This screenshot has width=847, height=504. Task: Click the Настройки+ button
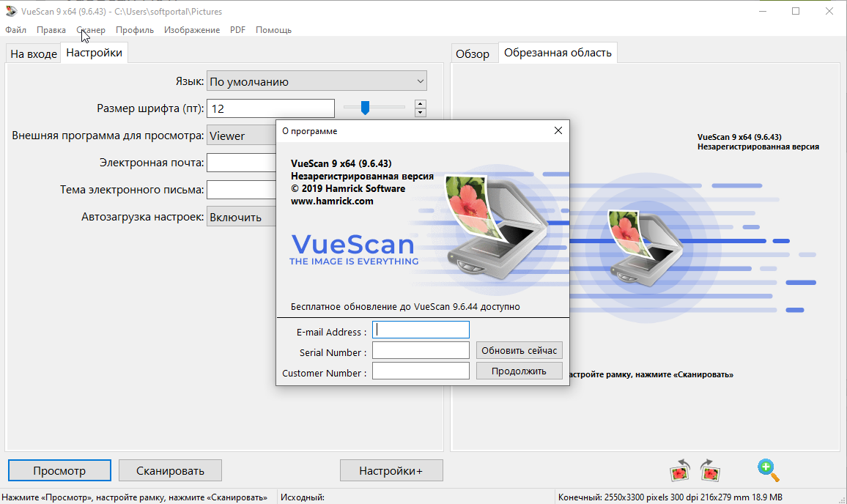click(391, 470)
